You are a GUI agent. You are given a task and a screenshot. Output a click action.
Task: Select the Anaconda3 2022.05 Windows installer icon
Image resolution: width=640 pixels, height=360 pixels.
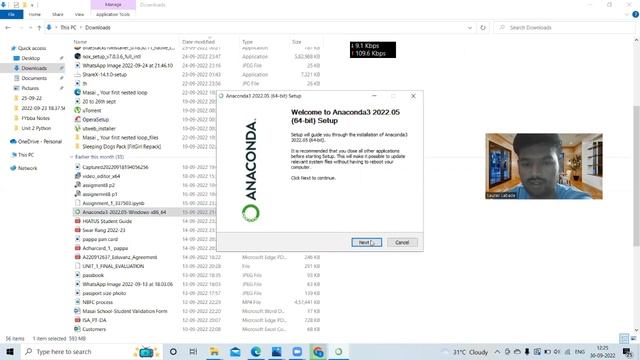click(78, 212)
